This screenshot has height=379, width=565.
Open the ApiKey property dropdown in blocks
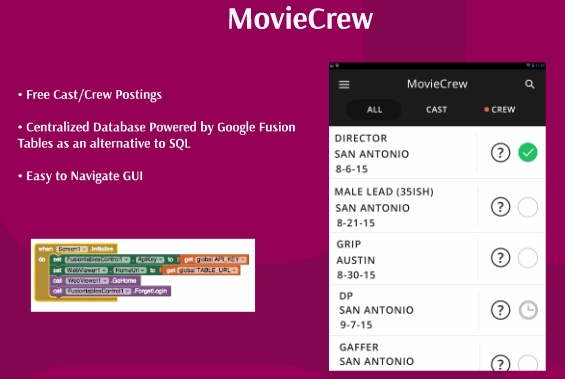click(x=150, y=259)
